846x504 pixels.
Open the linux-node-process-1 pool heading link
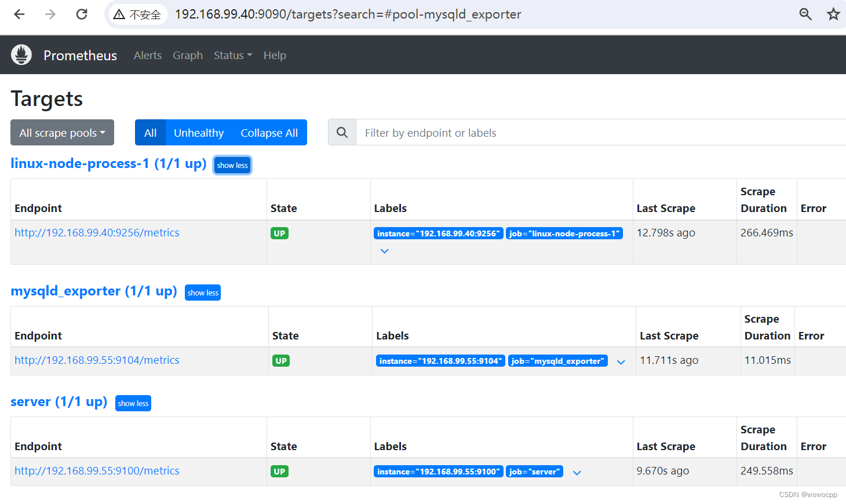pyautogui.click(x=108, y=163)
